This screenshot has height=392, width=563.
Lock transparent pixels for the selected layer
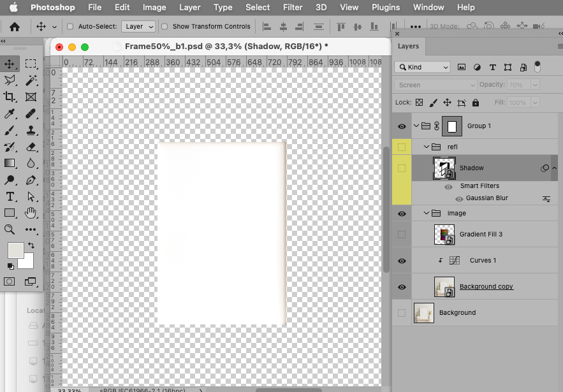pyautogui.click(x=418, y=102)
